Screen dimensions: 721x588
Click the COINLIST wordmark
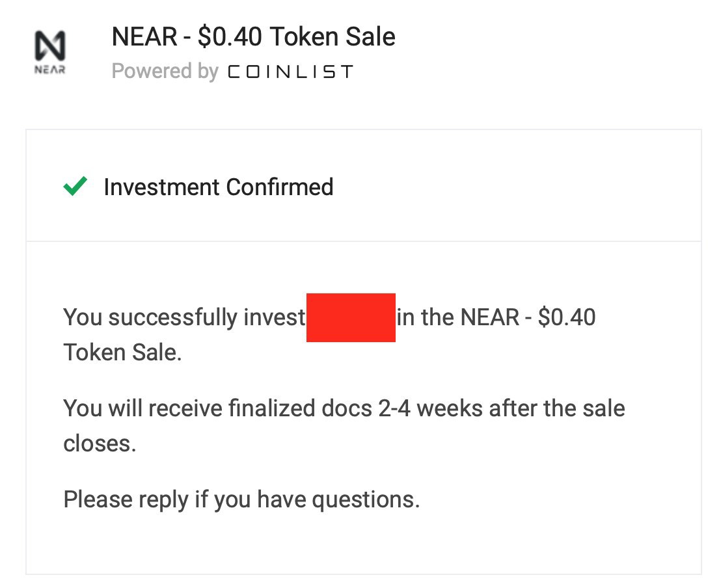291,72
